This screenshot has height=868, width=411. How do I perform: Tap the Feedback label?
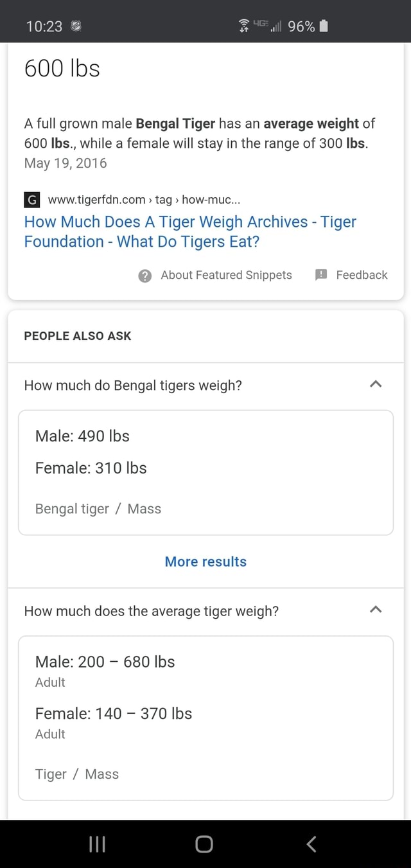(x=362, y=275)
